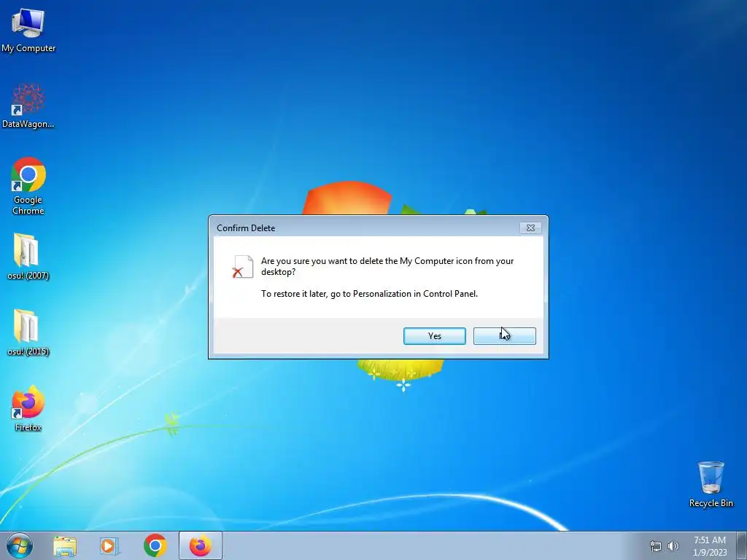Click the Show desktop strip at taskbar end

pos(742,545)
